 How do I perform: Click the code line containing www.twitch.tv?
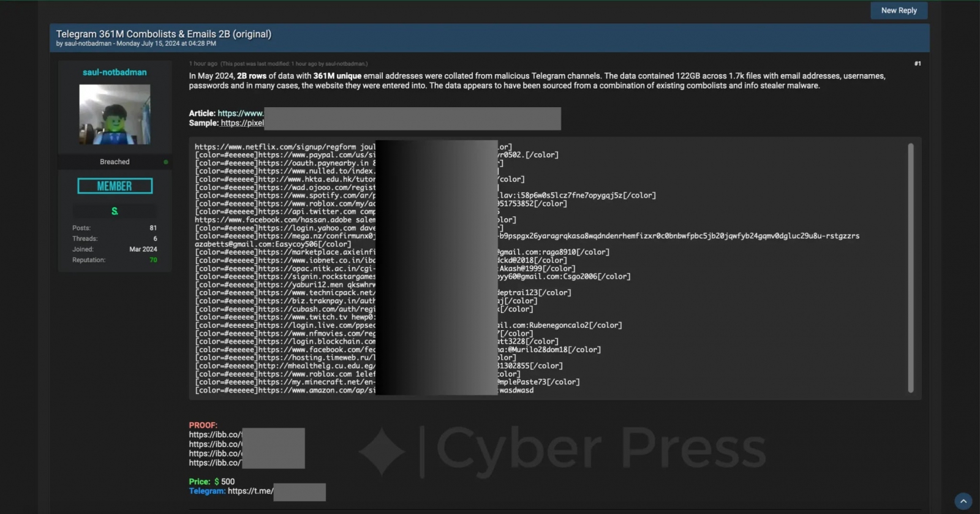[285, 317]
